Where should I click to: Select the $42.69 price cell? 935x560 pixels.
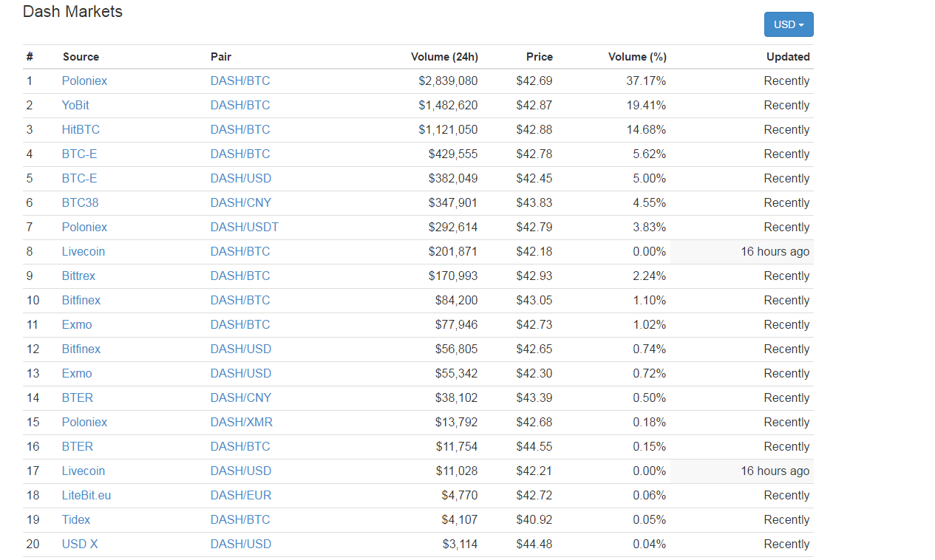tap(534, 81)
